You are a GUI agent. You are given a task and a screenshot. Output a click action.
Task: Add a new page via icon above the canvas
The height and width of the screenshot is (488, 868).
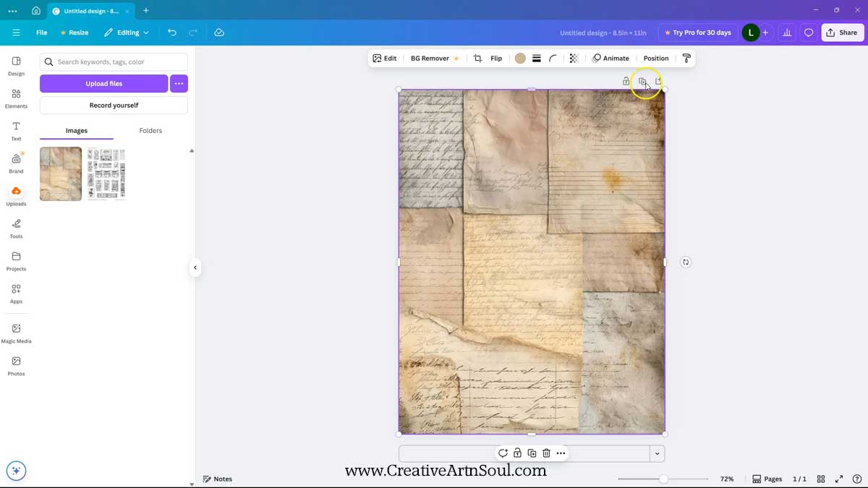(658, 81)
